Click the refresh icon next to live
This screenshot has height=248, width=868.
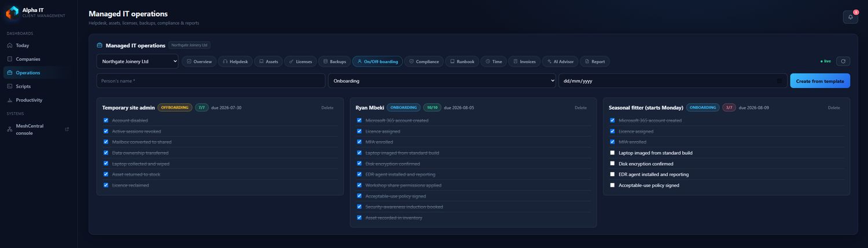coord(843,61)
